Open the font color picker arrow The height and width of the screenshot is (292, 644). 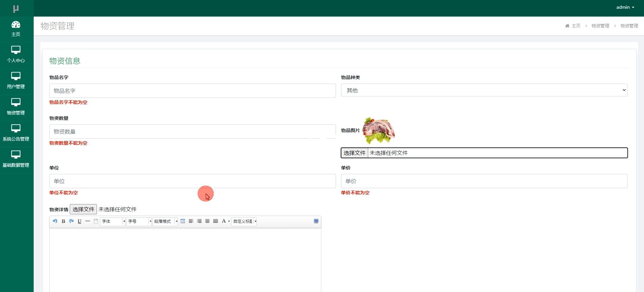(229, 221)
